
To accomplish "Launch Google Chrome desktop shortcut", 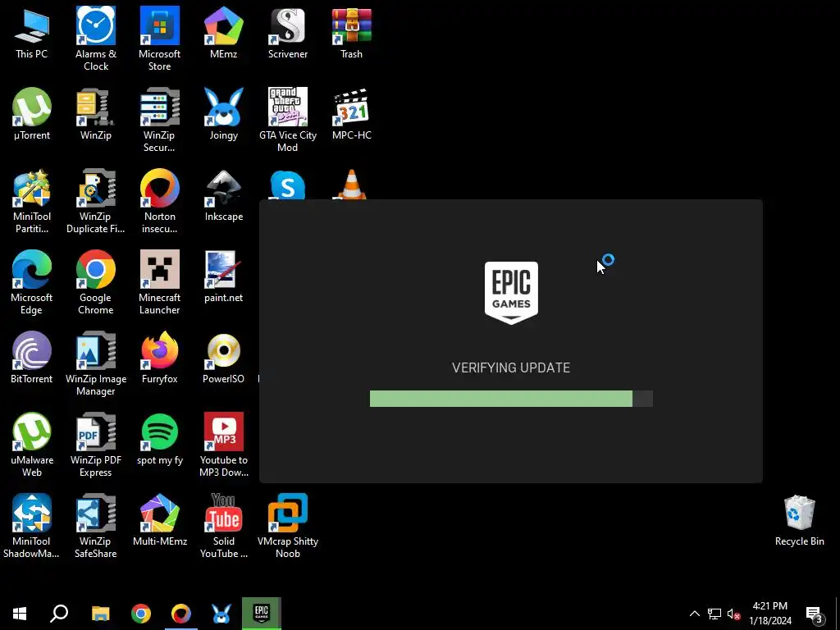I will tap(96, 282).
